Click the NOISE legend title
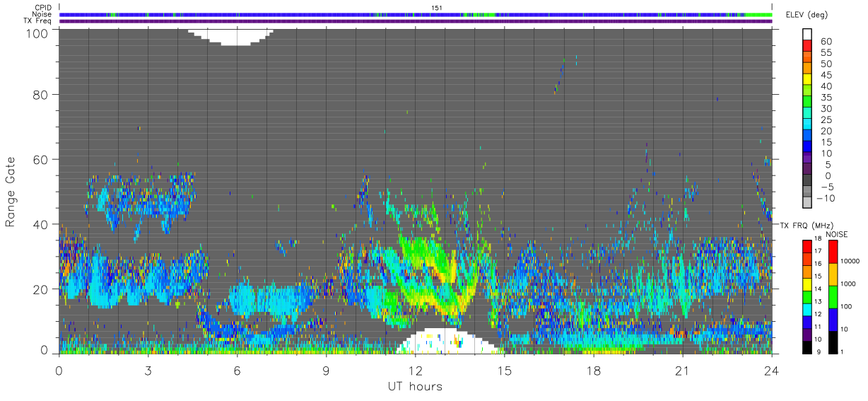Image resolution: width=868 pixels, height=401 pixels. click(837, 234)
